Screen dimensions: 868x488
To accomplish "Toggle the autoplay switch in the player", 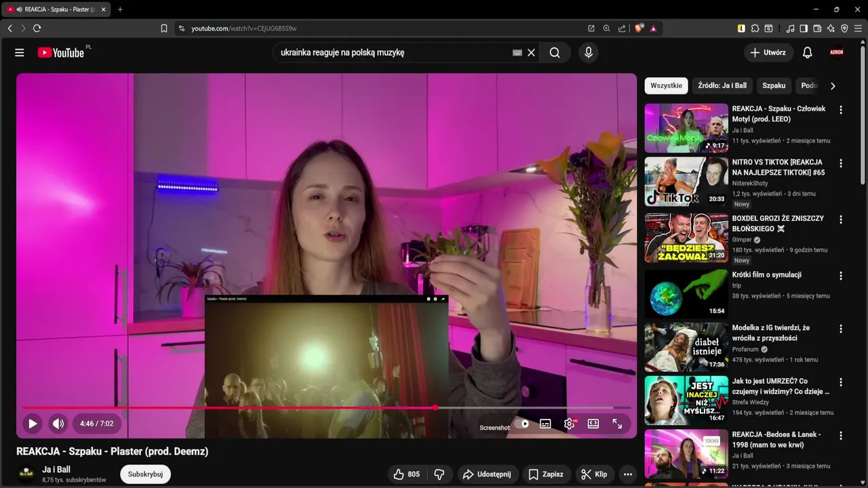I will tap(521, 424).
